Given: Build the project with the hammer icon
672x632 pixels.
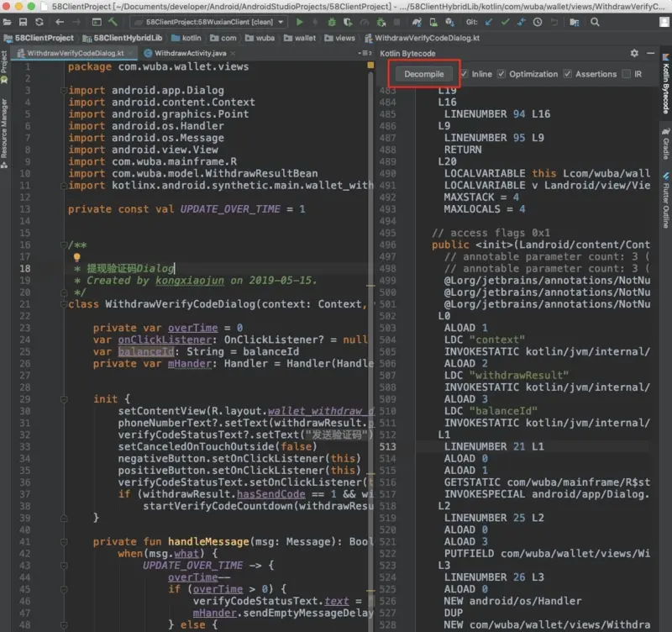Looking at the screenshot, I should pos(113,22).
